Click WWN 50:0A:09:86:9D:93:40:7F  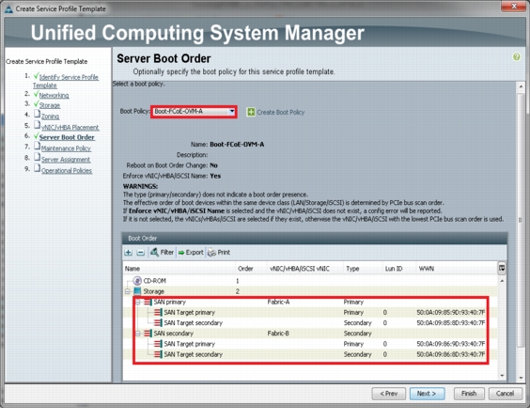pyautogui.click(x=450, y=344)
